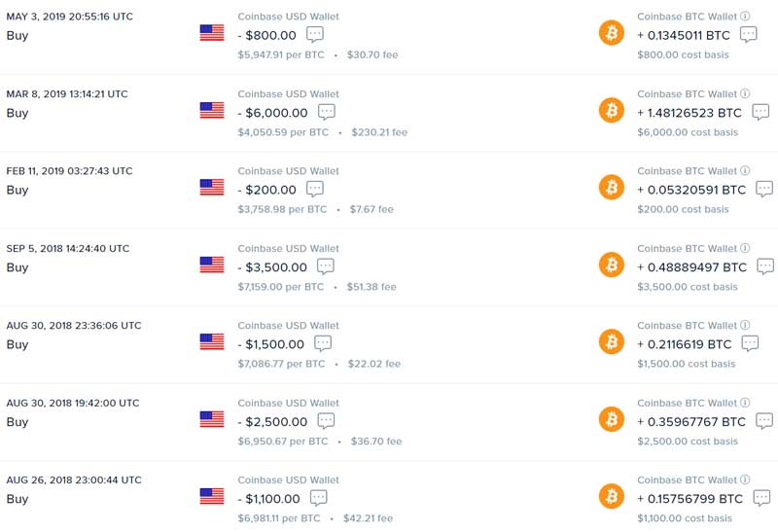Click note icon next to -$1,100.00 amount
Screen dimensions: 778x532
319,498
